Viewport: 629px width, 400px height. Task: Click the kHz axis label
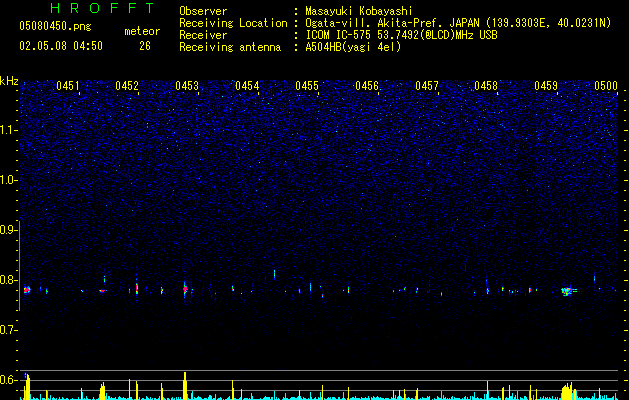pyautogui.click(x=9, y=81)
